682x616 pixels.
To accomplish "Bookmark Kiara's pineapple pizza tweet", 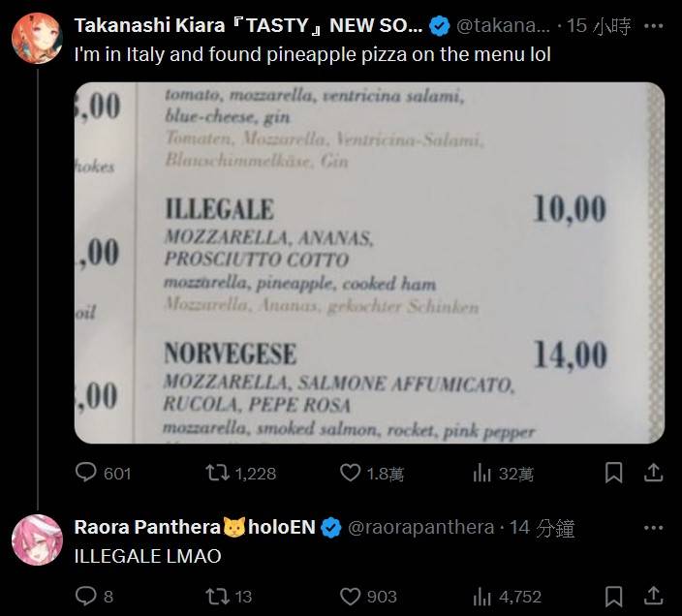I will click(x=613, y=473).
